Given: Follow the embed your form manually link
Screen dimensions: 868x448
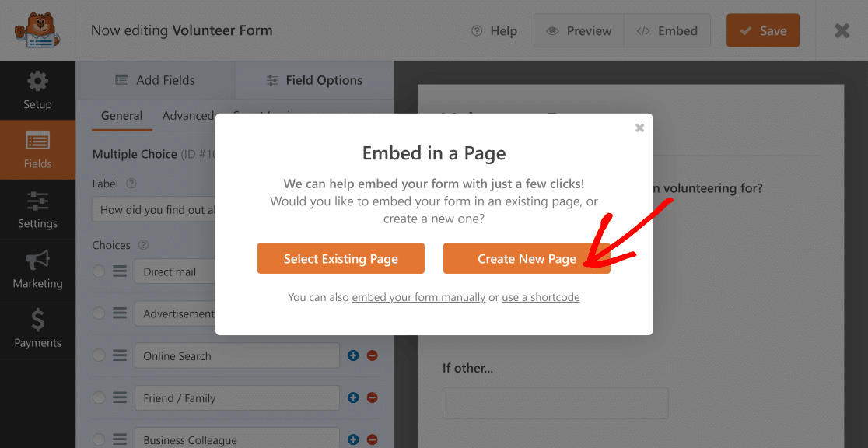Looking at the screenshot, I should click(x=418, y=297).
